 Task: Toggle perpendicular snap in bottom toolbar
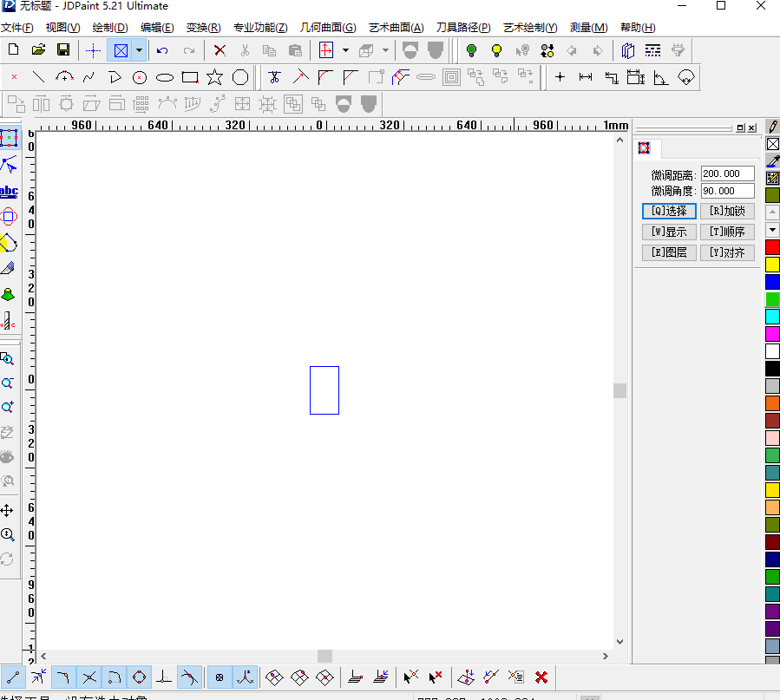click(x=164, y=677)
